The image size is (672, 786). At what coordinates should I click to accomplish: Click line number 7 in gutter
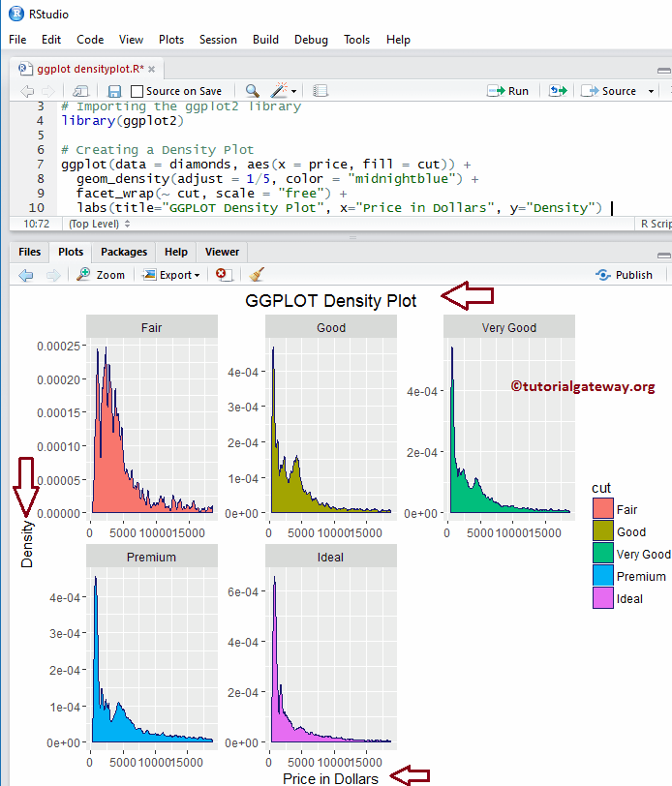coord(40,165)
